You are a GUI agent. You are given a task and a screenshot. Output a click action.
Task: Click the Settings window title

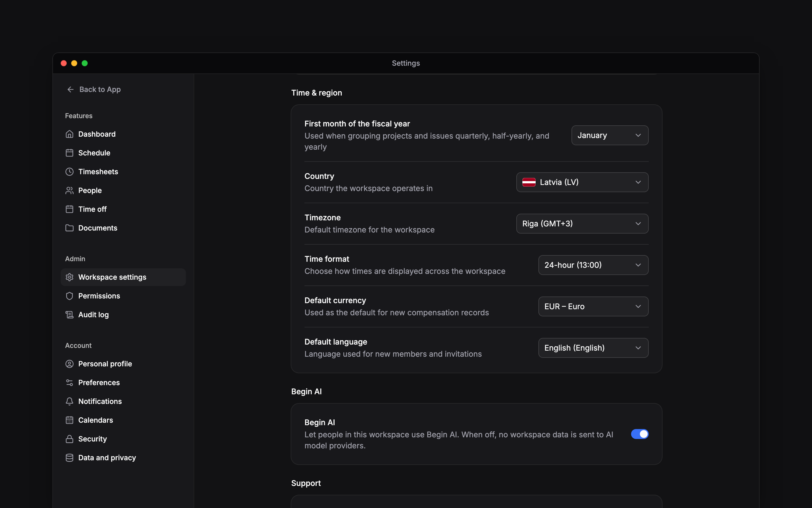click(406, 63)
